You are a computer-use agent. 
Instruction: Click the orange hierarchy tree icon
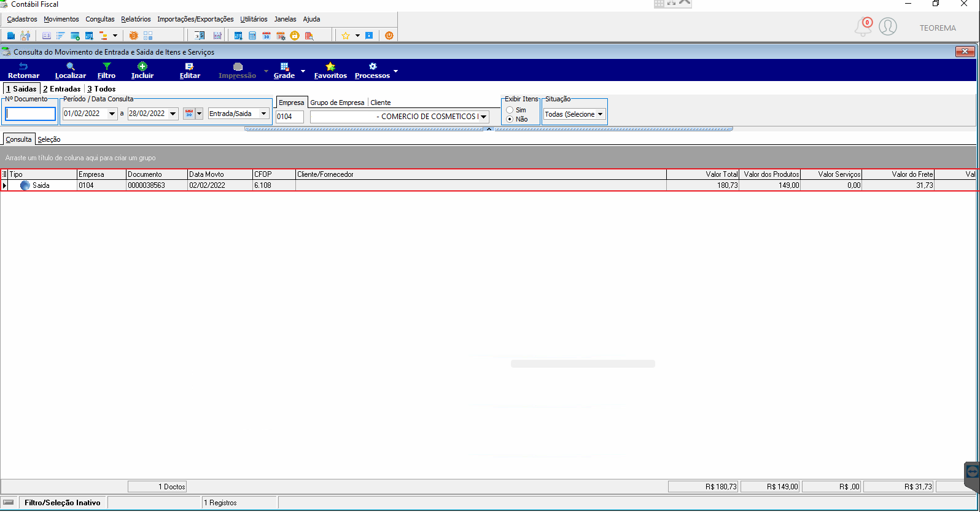pyautogui.click(x=103, y=36)
